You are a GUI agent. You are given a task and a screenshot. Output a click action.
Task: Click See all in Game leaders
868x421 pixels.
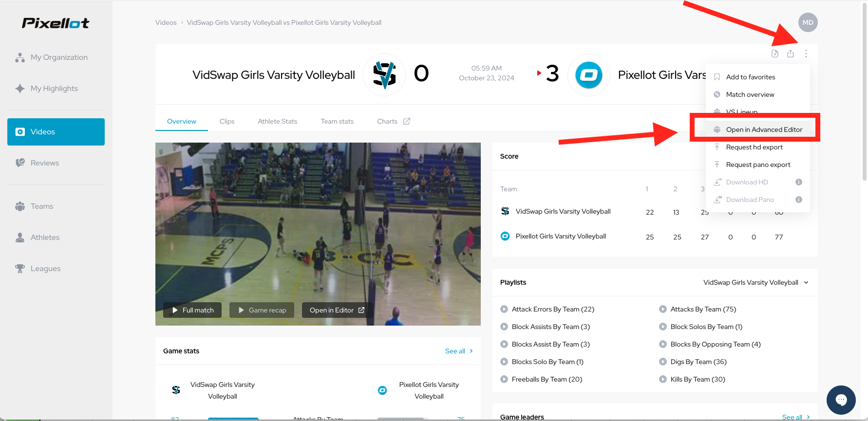point(796,417)
